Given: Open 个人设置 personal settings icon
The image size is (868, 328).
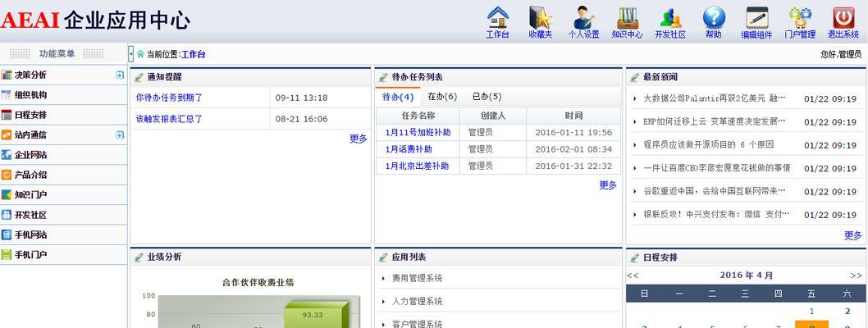Looking at the screenshot, I should 583,18.
